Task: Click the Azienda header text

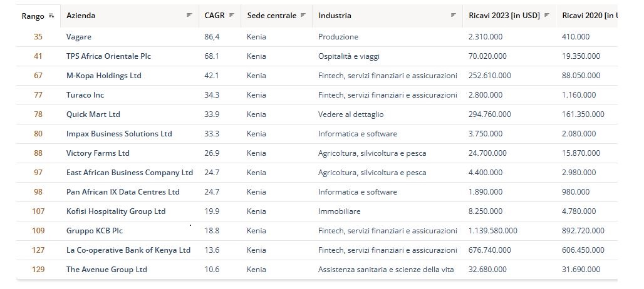Action: (x=81, y=16)
